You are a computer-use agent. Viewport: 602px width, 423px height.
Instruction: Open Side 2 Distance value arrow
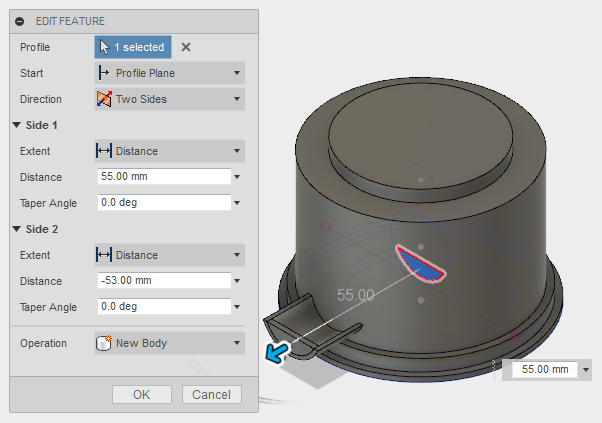tap(237, 281)
